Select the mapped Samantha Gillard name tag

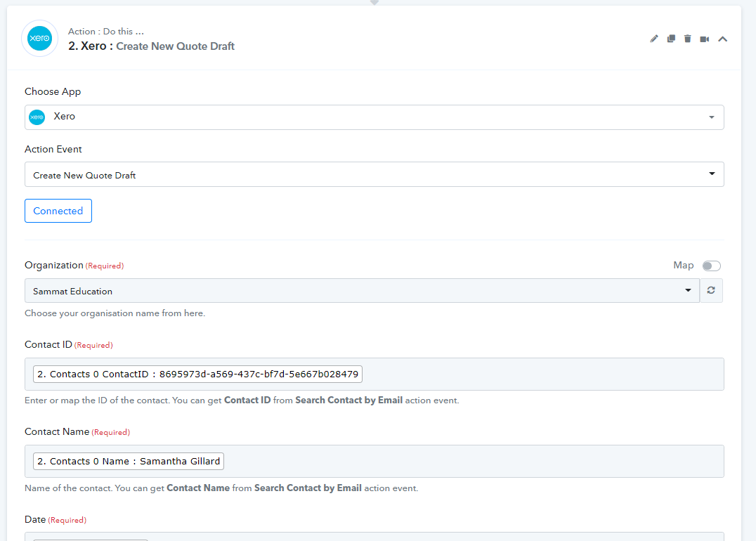click(x=129, y=462)
